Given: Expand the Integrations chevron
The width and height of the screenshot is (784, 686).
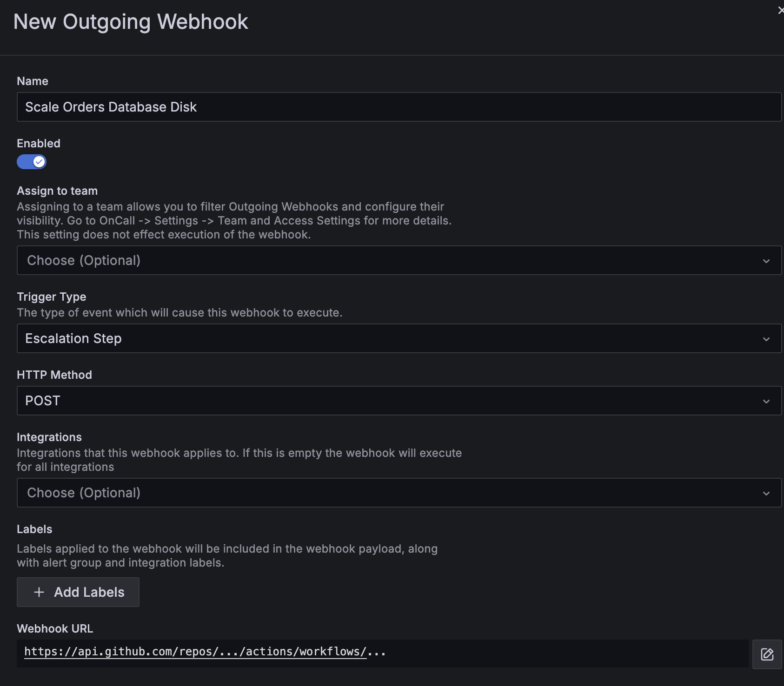Looking at the screenshot, I should click(766, 493).
